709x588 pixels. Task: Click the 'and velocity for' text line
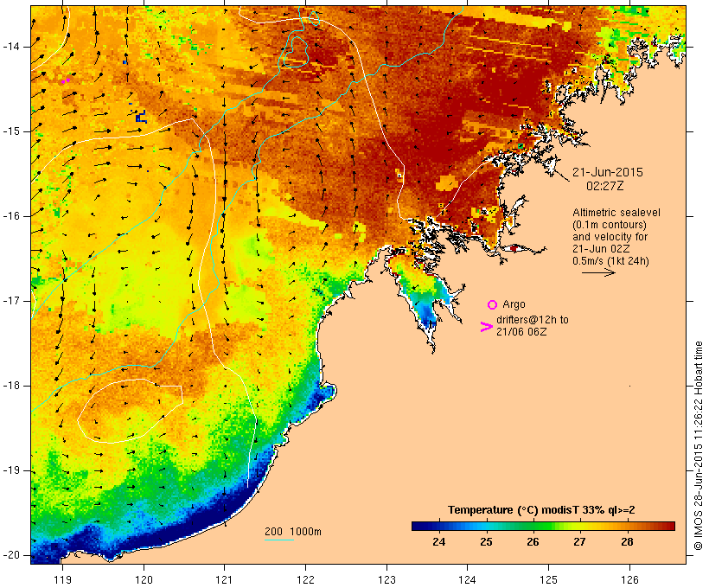(610, 237)
